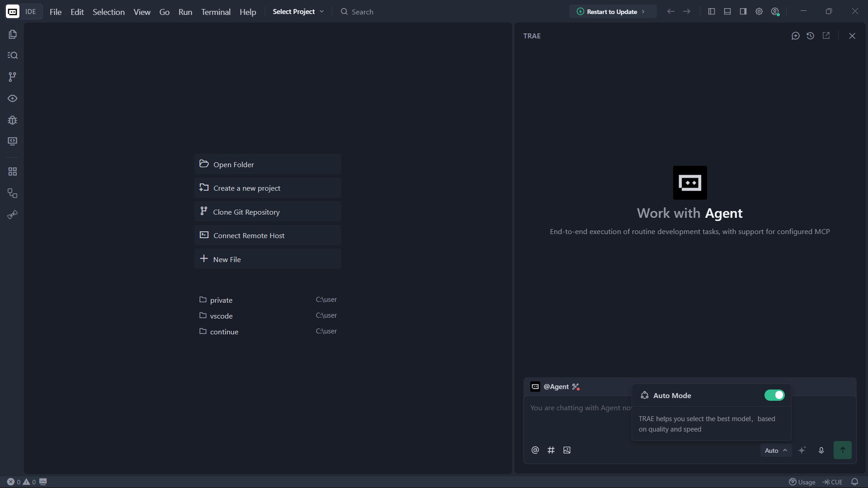868x488 pixels.
Task: Open the Terminal menu
Action: click(x=216, y=12)
